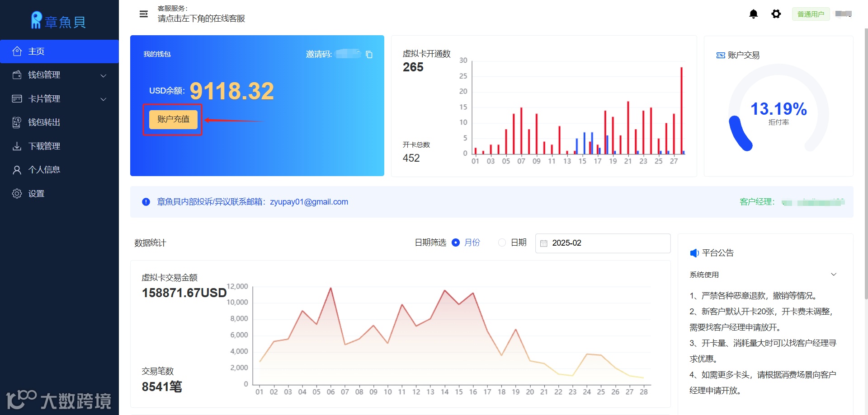
Task: Select the 日期 radio button
Action: click(502, 242)
